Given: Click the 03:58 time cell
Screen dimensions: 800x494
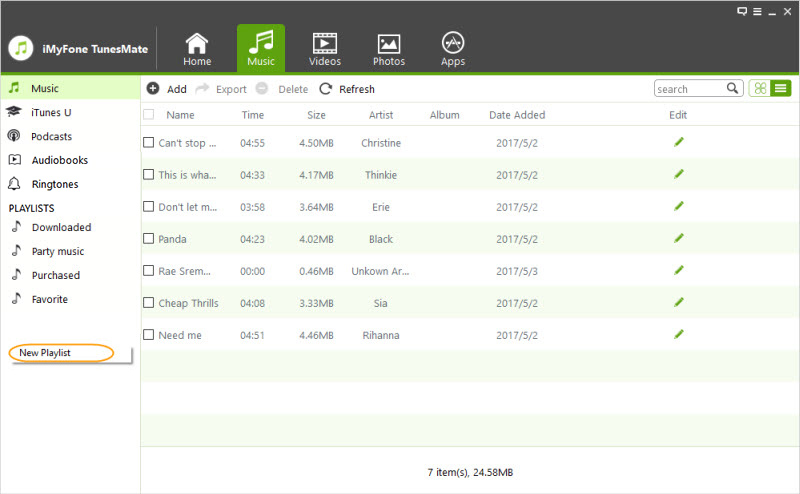Looking at the screenshot, I should (x=253, y=207).
